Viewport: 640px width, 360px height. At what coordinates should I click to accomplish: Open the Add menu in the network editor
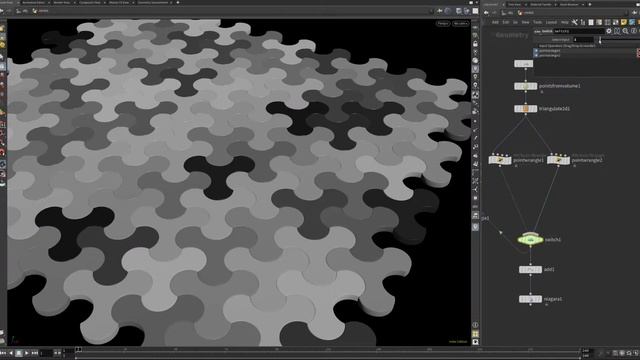tap(495, 22)
